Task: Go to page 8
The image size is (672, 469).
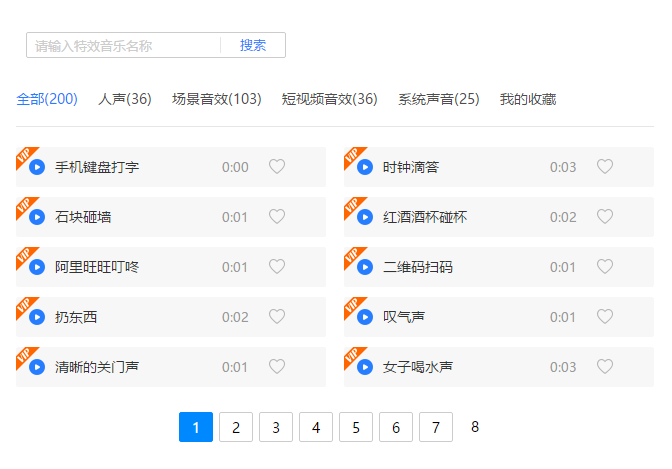Action: pyautogui.click(x=475, y=427)
